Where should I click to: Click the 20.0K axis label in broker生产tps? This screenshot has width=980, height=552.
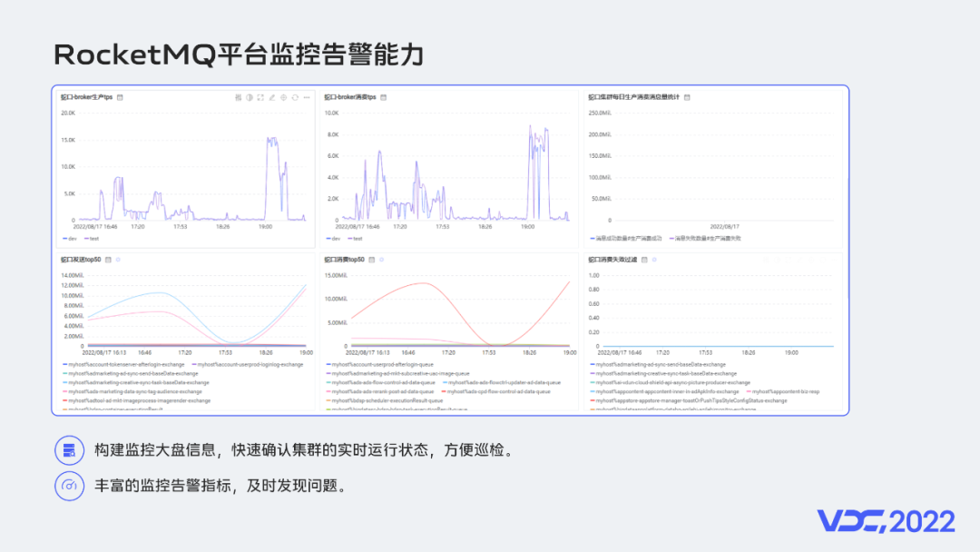tap(67, 113)
